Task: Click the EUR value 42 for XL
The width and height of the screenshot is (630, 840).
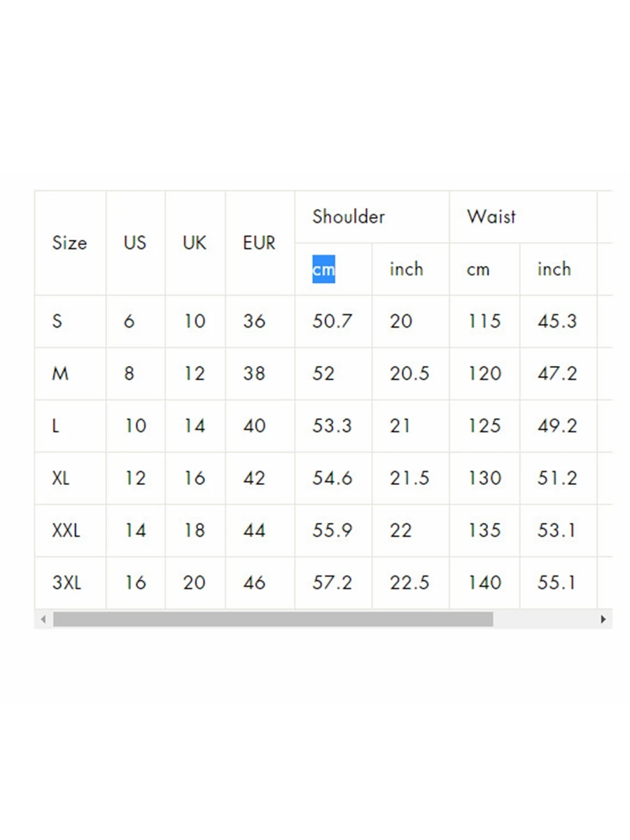Action: point(253,478)
